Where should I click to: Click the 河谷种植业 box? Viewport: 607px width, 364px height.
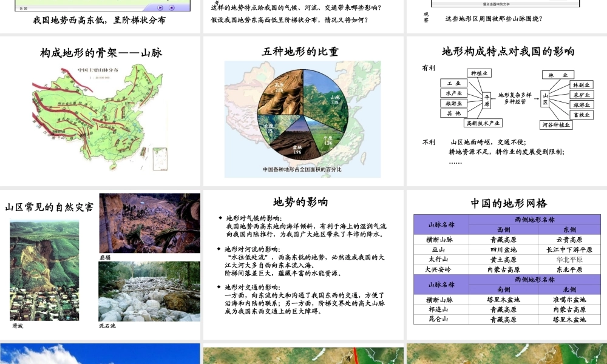pos(556,125)
